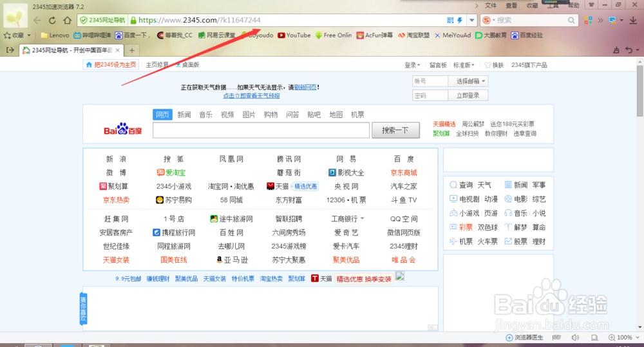
Task: Open the 淘宝联盟 bookmark
Action: tap(413, 35)
